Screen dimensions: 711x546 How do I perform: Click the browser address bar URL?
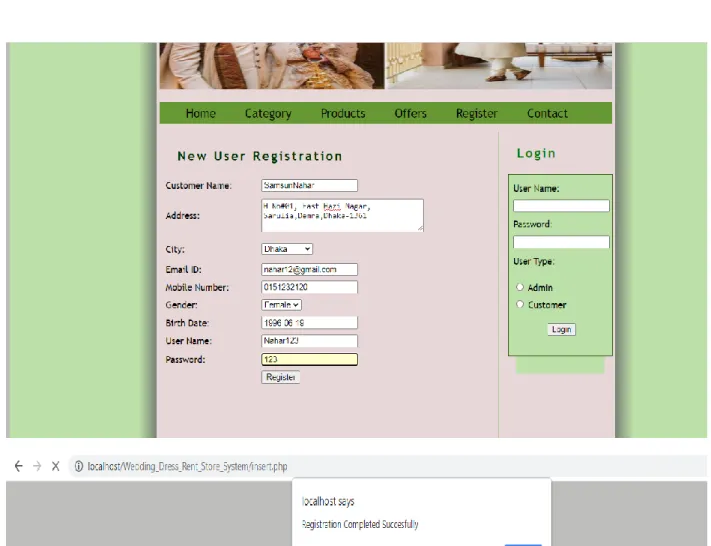(x=187, y=466)
